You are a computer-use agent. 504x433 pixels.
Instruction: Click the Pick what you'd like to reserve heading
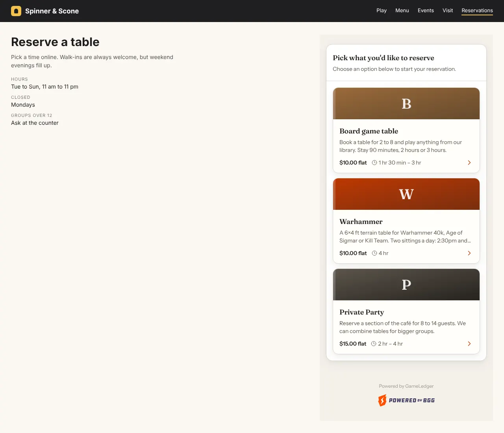tap(384, 58)
